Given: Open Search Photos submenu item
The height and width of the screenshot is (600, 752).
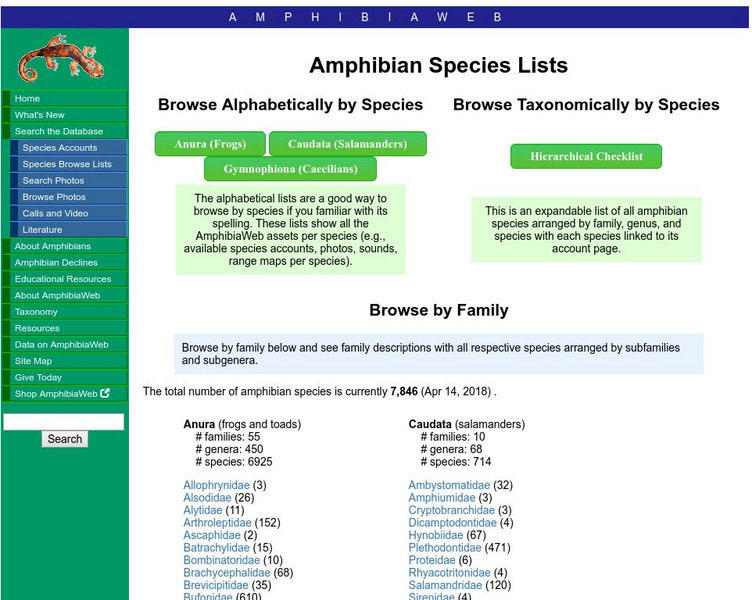Looking at the screenshot, I should [69, 180].
